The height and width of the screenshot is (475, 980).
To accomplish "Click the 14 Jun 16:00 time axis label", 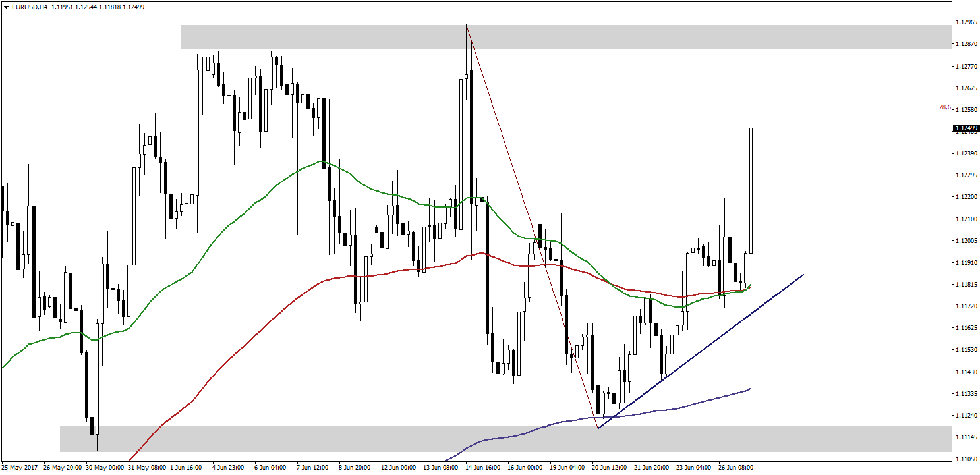I will point(483,468).
